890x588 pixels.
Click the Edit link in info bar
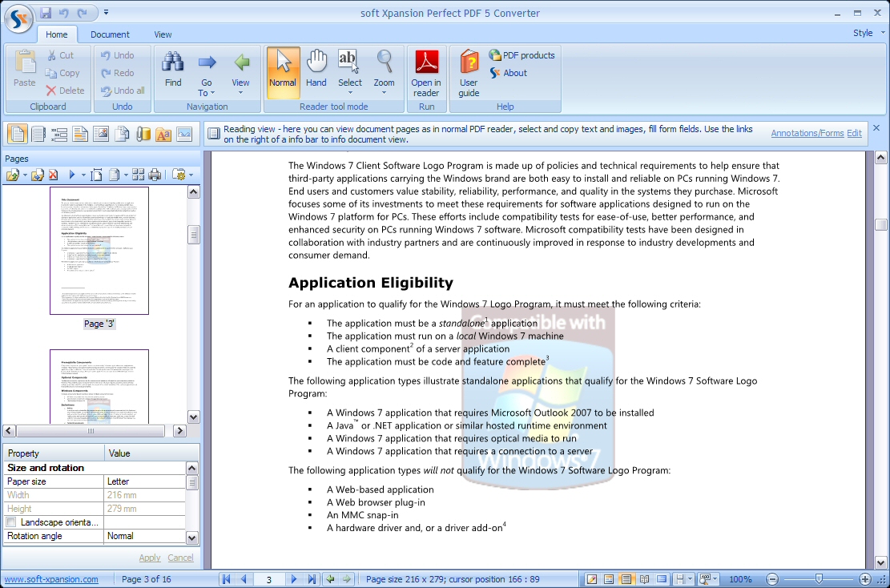(854, 133)
